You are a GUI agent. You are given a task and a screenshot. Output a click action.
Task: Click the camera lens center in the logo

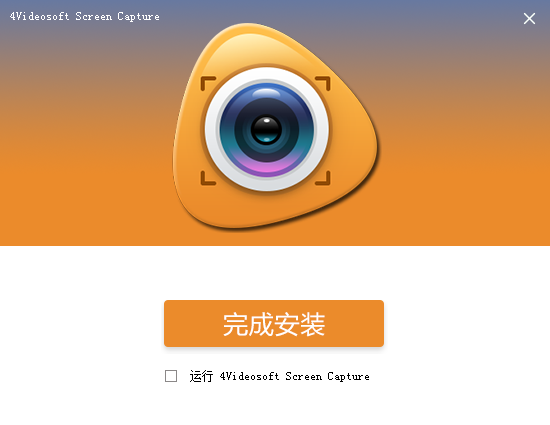[266, 129]
